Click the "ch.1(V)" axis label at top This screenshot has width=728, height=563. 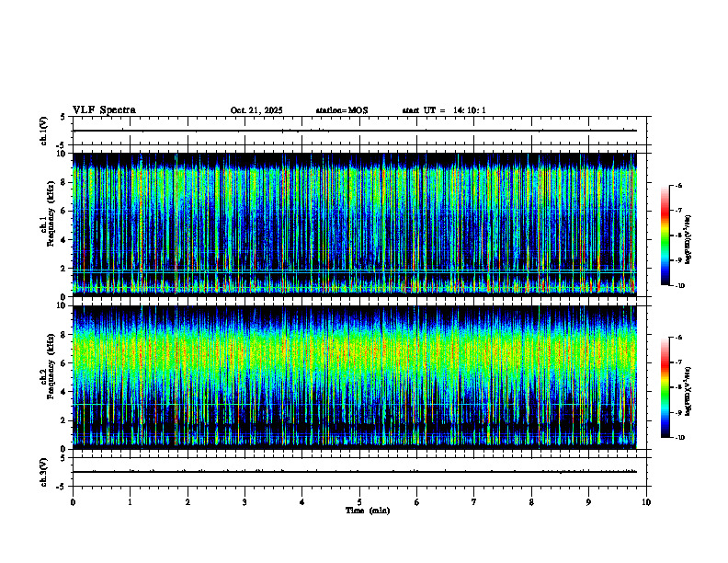pyautogui.click(x=44, y=131)
